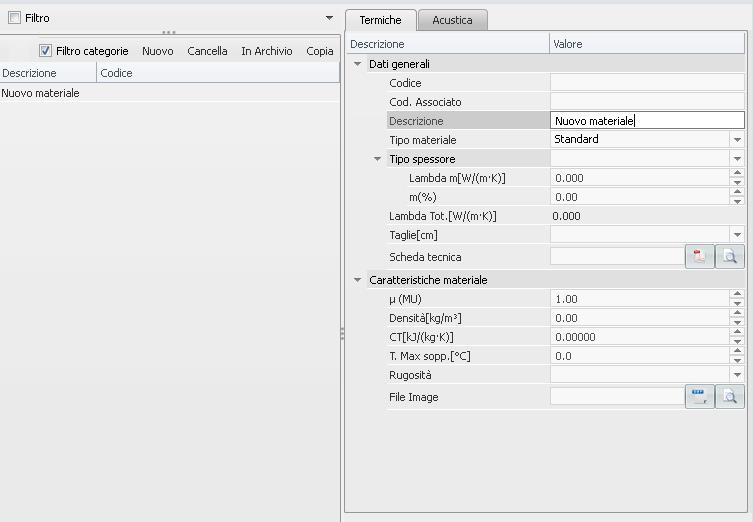Open the Rugosità dropdown

737,375
